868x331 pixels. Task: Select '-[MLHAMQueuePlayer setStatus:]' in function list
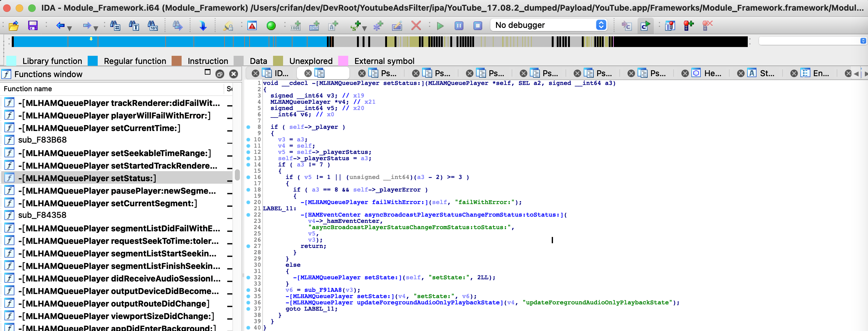(x=116, y=178)
